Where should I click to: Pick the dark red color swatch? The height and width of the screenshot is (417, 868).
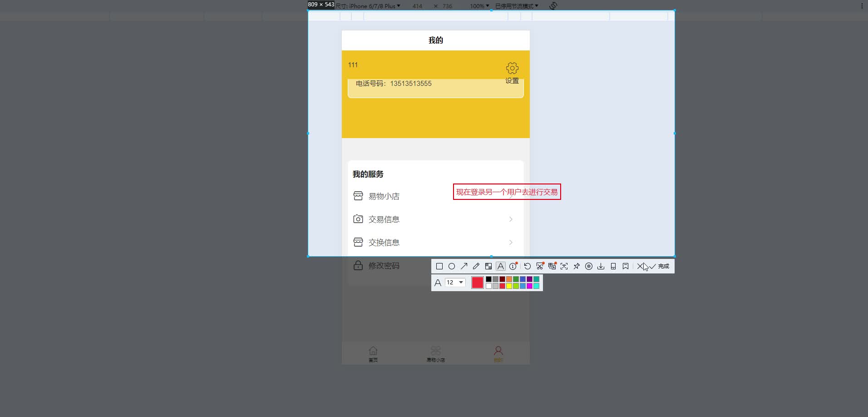[502, 279]
